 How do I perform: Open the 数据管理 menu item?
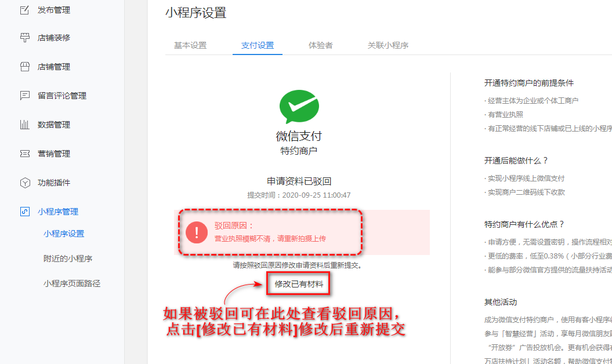[54, 125]
